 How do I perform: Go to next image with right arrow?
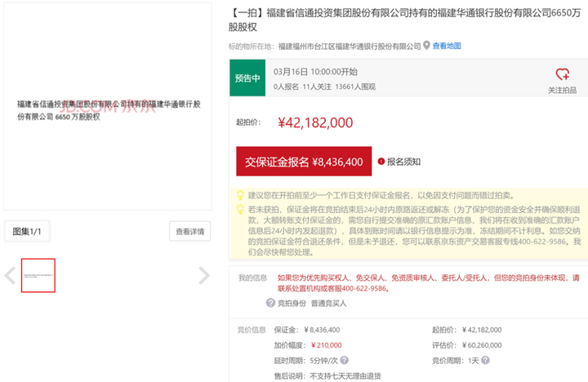204,276
